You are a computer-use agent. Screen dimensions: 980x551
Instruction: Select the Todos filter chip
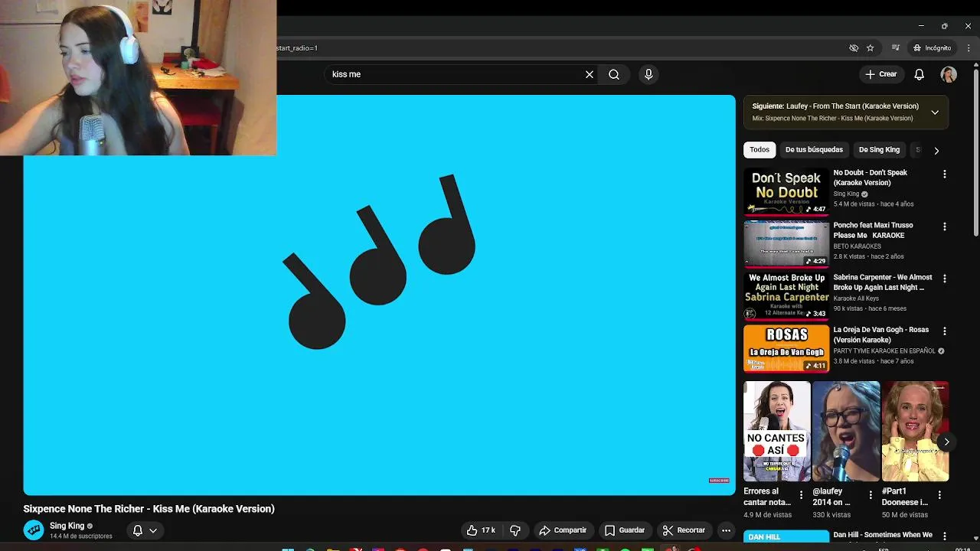[x=759, y=150]
